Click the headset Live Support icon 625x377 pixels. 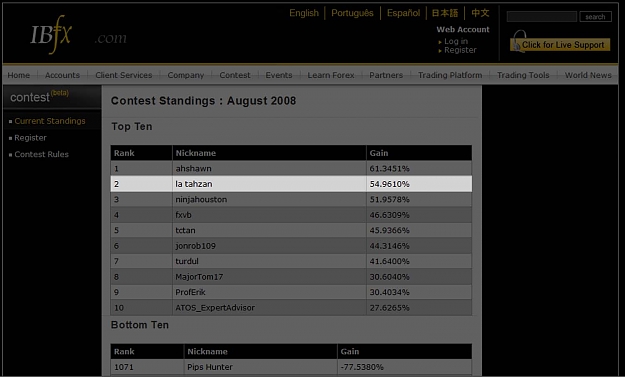tap(519, 41)
